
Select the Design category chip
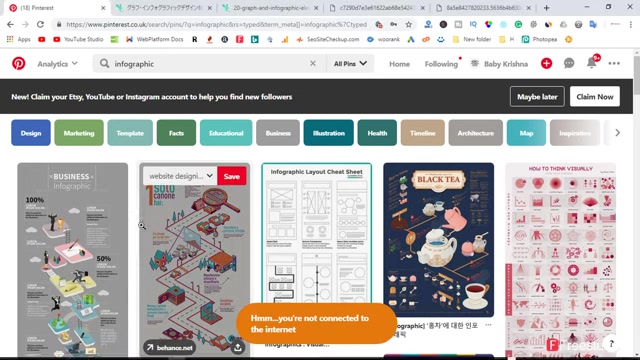pyautogui.click(x=31, y=133)
